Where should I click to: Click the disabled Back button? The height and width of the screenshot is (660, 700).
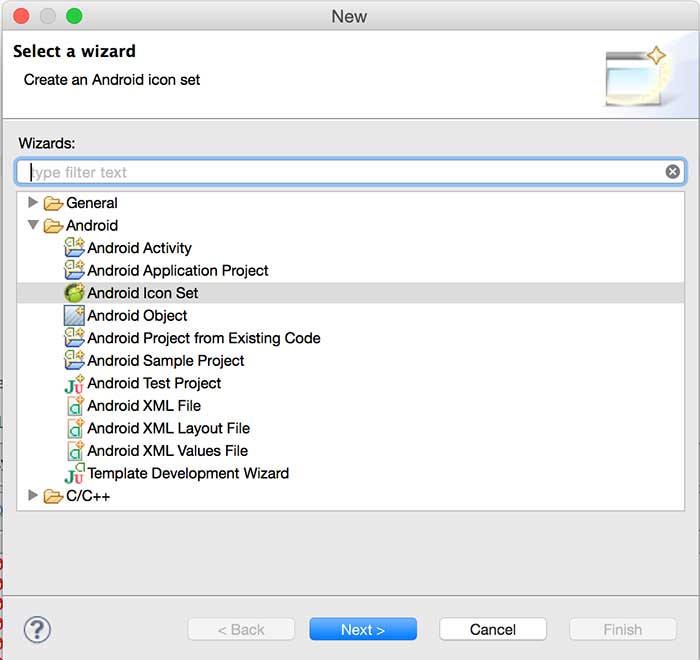coord(241,629)
